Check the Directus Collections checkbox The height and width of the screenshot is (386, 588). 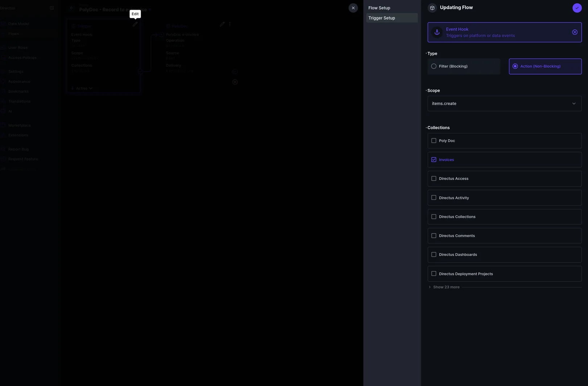(x=434, y=217)
